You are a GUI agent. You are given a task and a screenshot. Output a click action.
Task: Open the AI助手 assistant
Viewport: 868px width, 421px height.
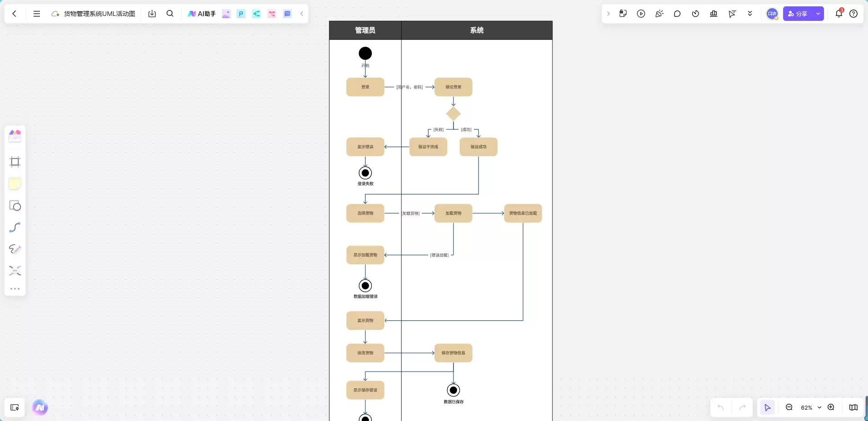(202, 14)
